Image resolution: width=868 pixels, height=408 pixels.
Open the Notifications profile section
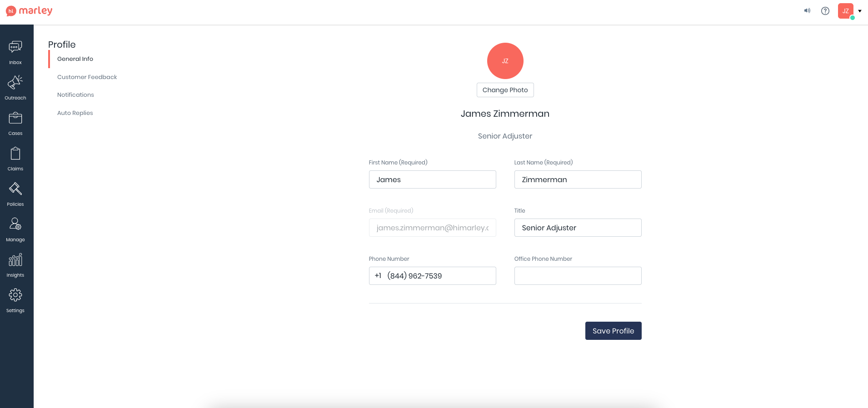(75, 95)
